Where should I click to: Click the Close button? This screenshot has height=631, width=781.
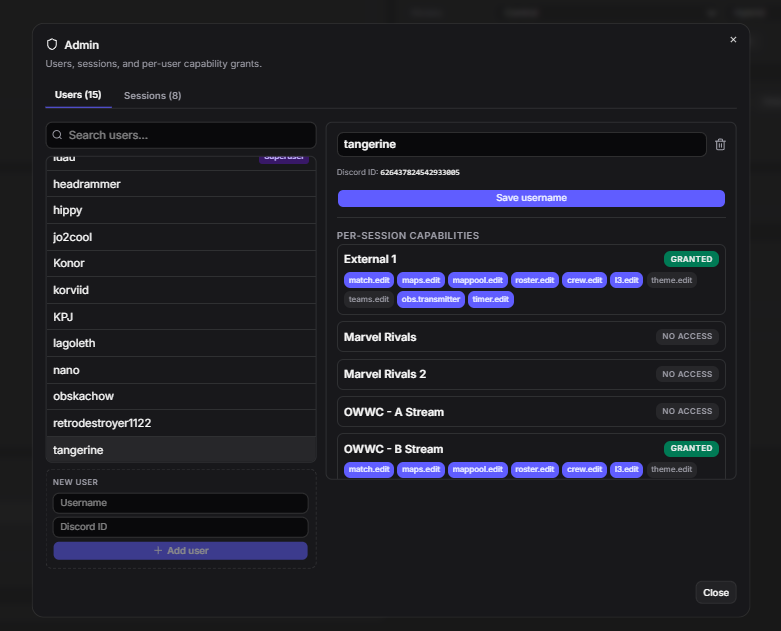[x=716, y=593]
